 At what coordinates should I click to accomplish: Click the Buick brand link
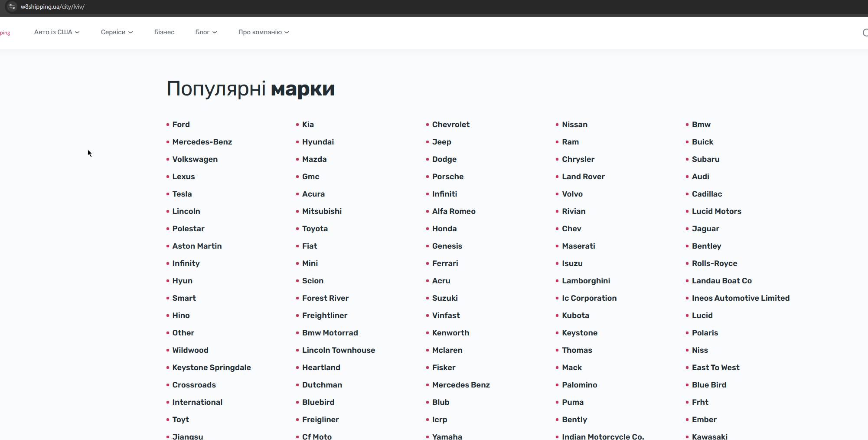click(702, 142)
